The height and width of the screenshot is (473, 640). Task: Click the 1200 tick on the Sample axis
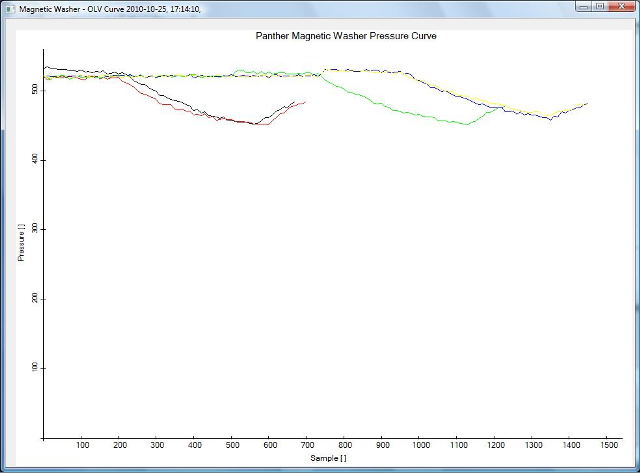point(496,446)
